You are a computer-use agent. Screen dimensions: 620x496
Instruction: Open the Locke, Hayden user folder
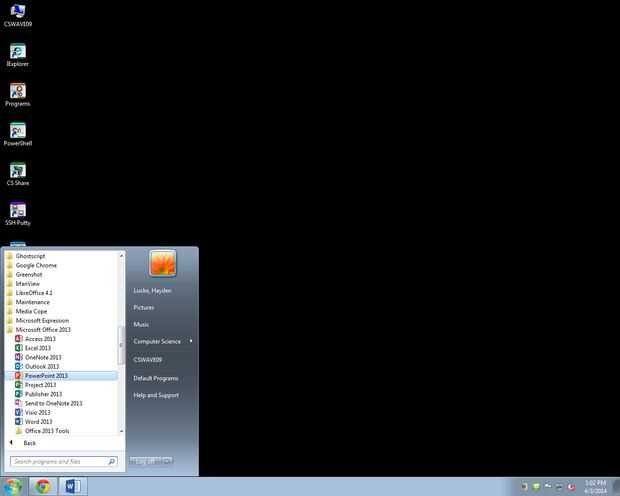[x=152, y=291]
